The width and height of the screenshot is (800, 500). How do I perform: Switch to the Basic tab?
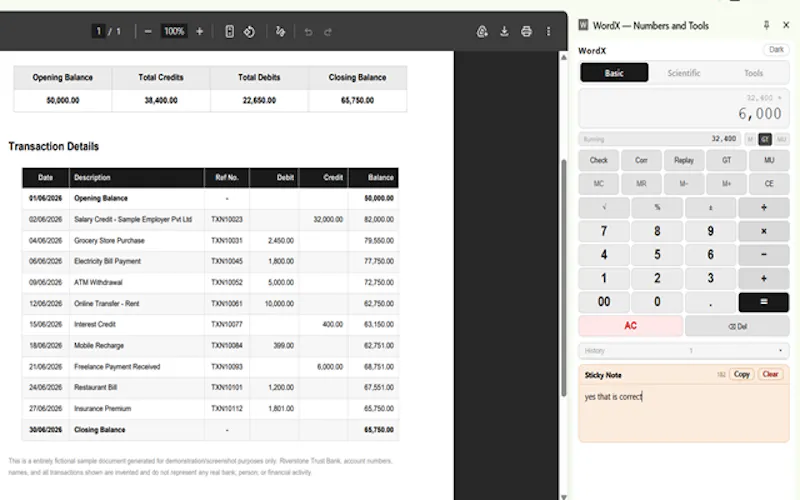pyautogui.click(x=614, y=73)
